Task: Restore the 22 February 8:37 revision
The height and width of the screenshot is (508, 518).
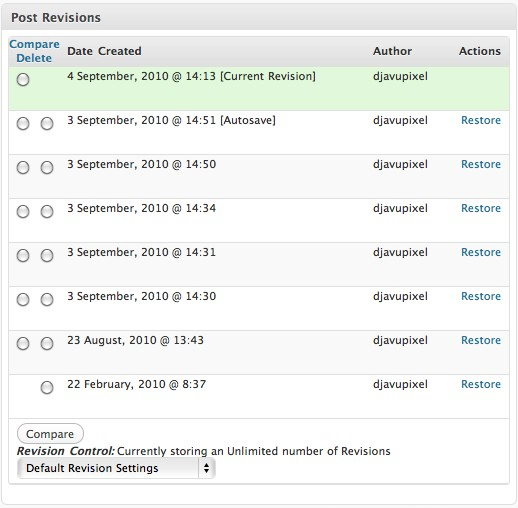Action: click(x=481, y=384)
